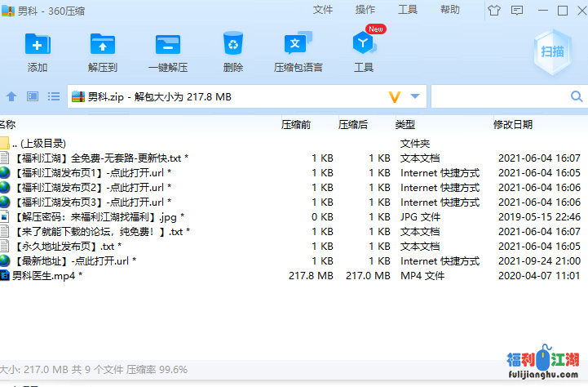Image resolution: width=588 pixels, height=387 pixels.
Task: Sort files by the 压缩前 size column
Action: click(x=296, y=125)
